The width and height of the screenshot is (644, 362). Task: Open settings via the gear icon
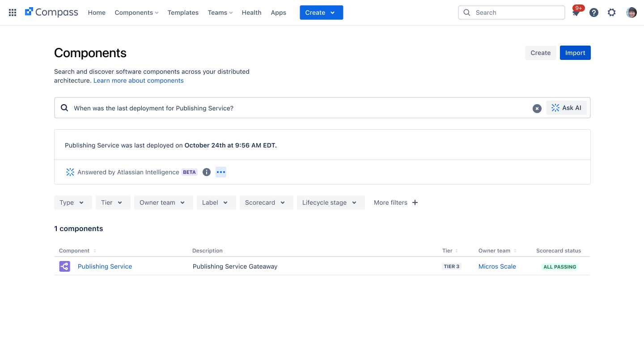(611, 12)
